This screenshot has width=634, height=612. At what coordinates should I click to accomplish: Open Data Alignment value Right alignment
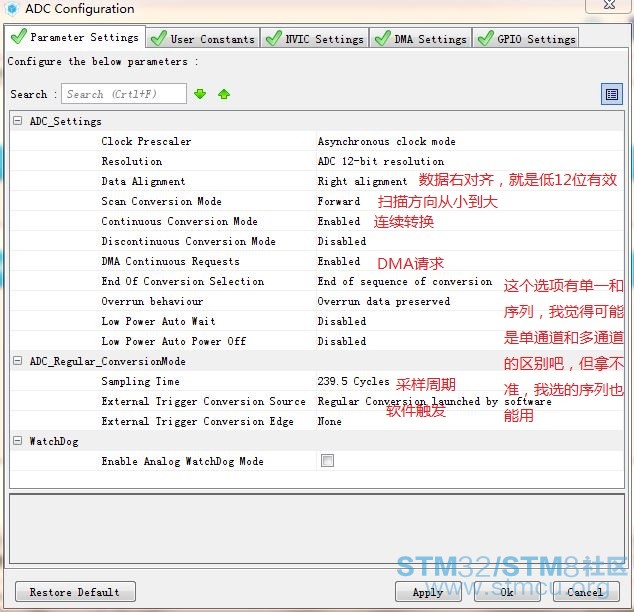pyautogui.click(x=362, y=181)
